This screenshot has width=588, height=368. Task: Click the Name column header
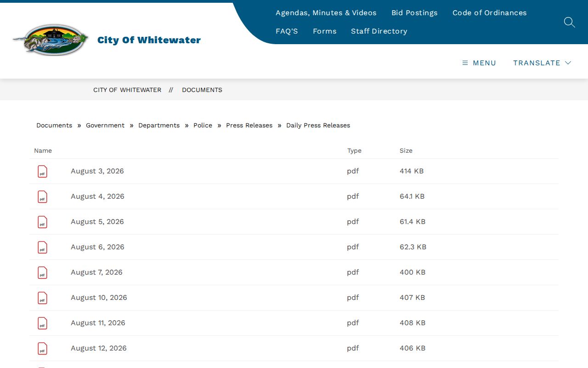point(43,151)
